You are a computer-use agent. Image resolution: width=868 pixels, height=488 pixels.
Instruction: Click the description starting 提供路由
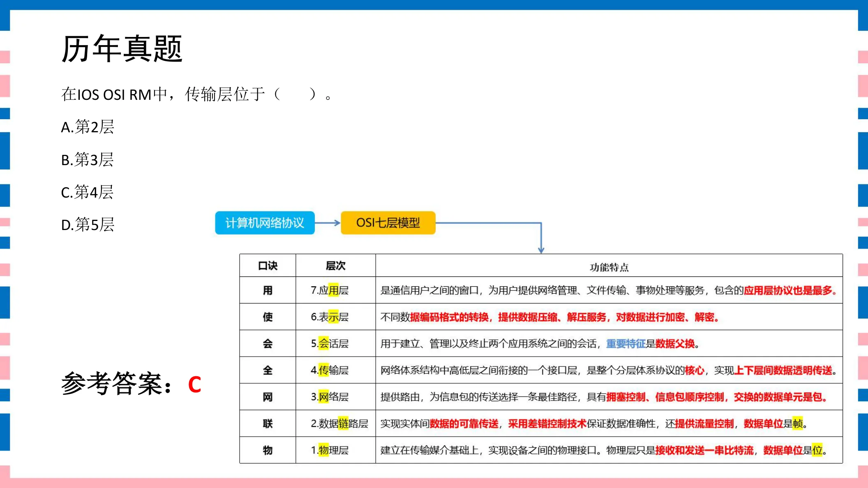tap(609, 397)
